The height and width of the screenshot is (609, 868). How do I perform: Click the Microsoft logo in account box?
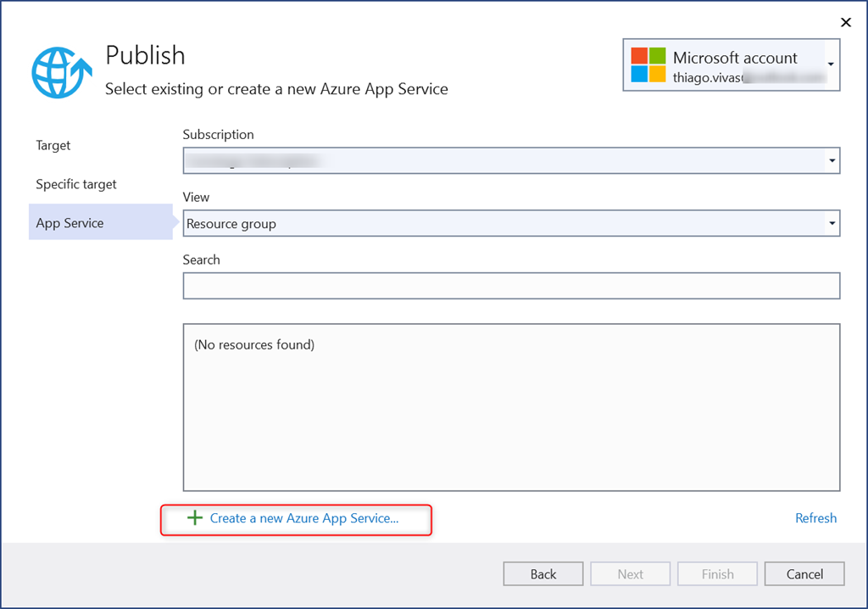(648, 64)
